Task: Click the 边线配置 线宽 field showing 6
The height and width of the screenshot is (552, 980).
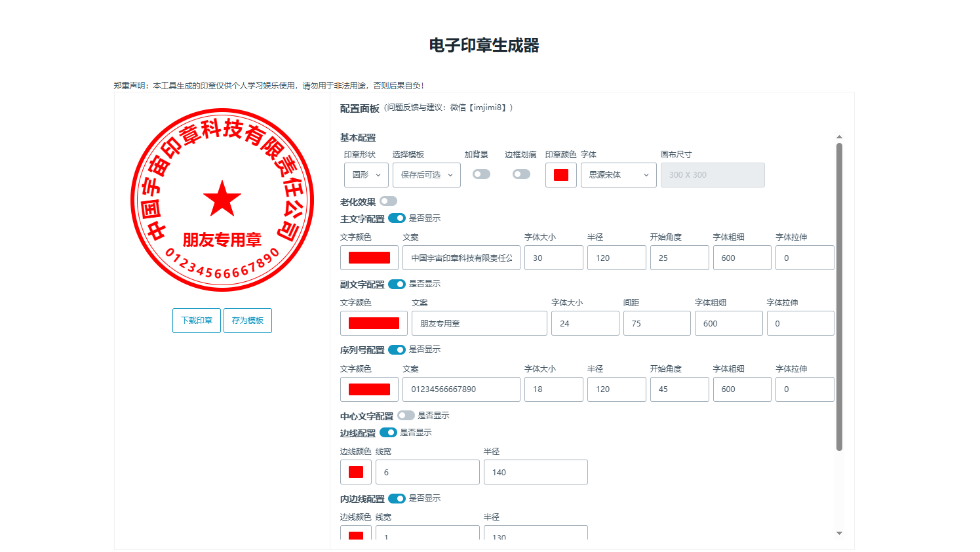Action: 427,472
